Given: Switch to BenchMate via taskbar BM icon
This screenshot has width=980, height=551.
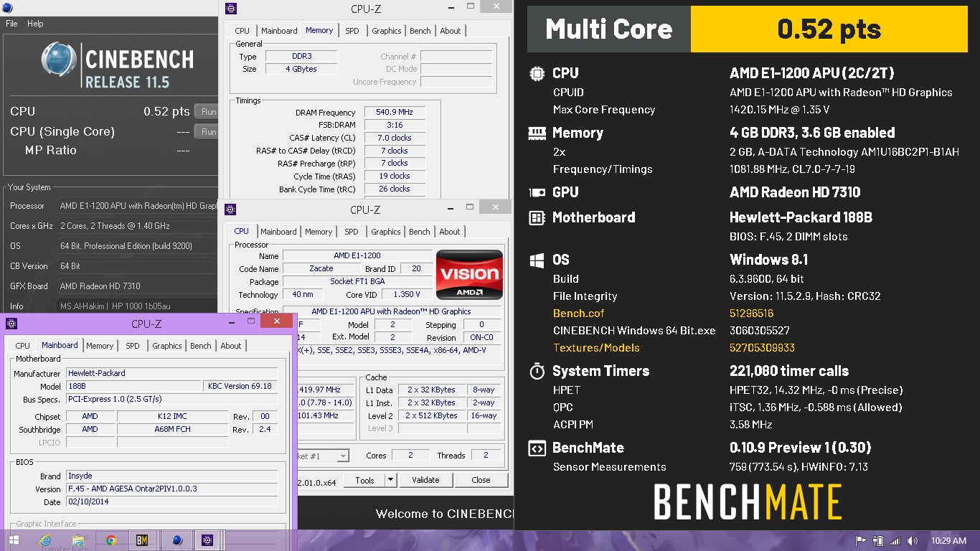Looking at the screenshot, I should [x=142, y=540].
